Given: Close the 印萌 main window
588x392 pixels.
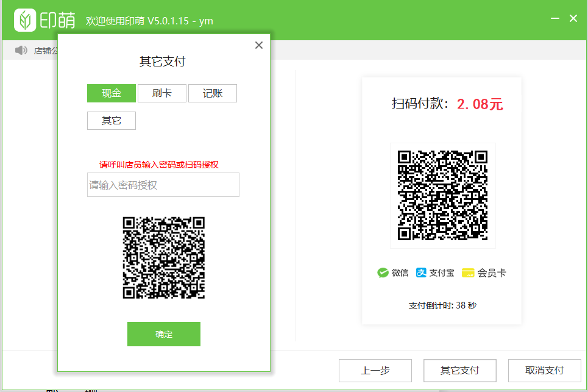Looking at the screenshot, I should (573, 18).
